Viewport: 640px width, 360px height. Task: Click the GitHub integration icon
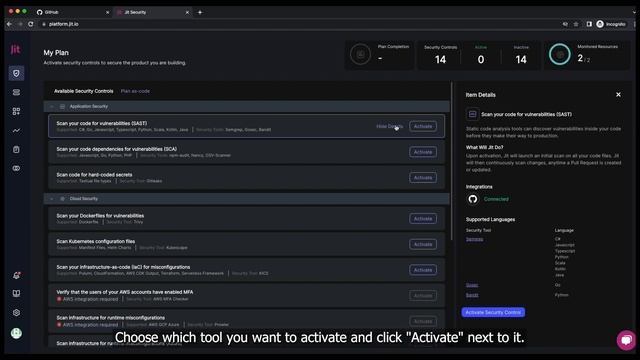pyautogui.click(x=473, y=199)
